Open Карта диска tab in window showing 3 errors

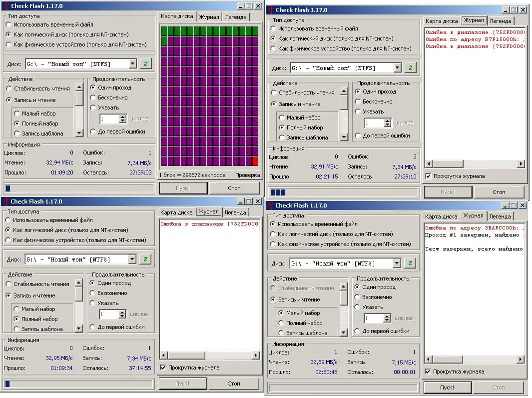coord(442,21)
